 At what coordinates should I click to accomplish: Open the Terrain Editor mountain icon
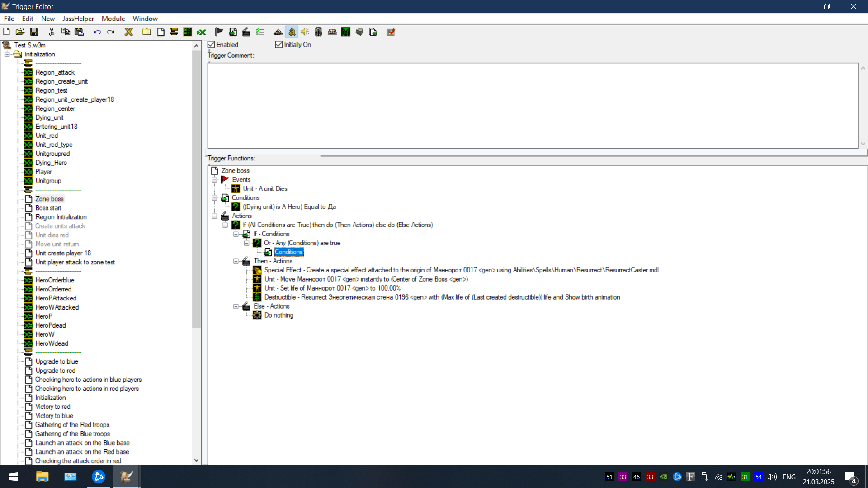click(278, 32)
